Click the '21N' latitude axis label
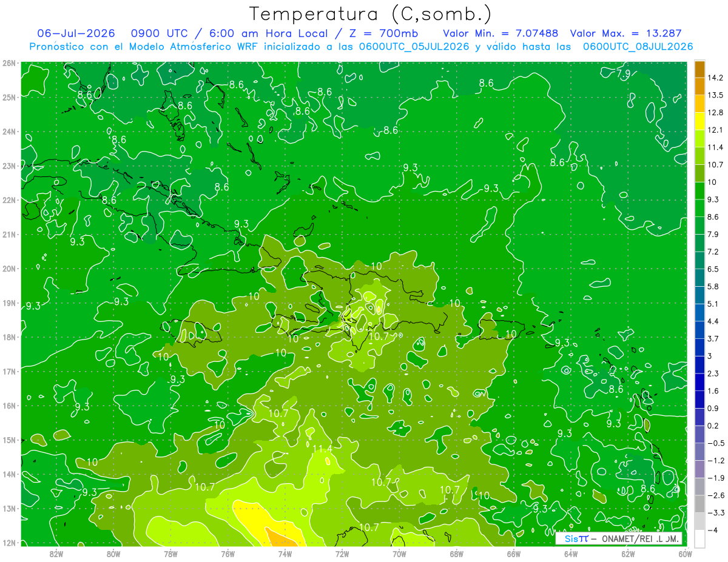Image resolution: width=728 pixels, height=562 pixels. tap(9, 234)
